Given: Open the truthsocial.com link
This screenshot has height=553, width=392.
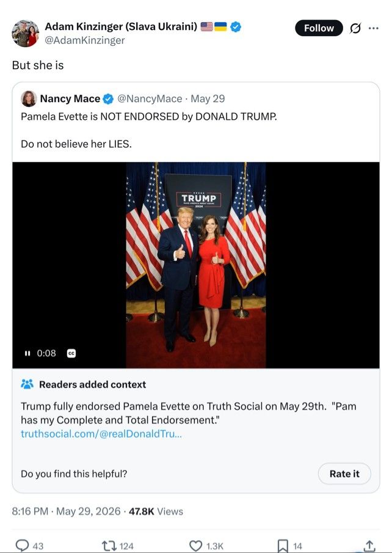Looking at the screenshot, I should pyautogui.click(x=101, y=433).
